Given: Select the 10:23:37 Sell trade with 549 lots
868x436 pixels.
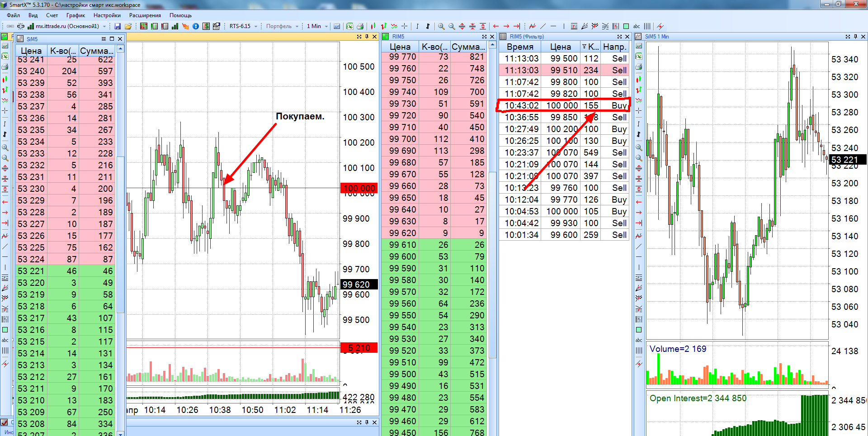Looking at the screenshot, I should pos(564,152).
